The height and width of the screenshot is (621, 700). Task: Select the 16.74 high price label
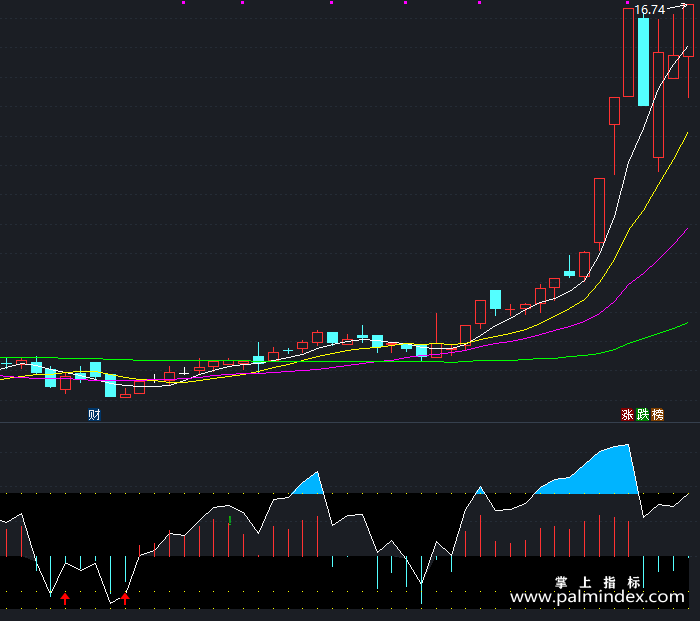tap(650, 10)
